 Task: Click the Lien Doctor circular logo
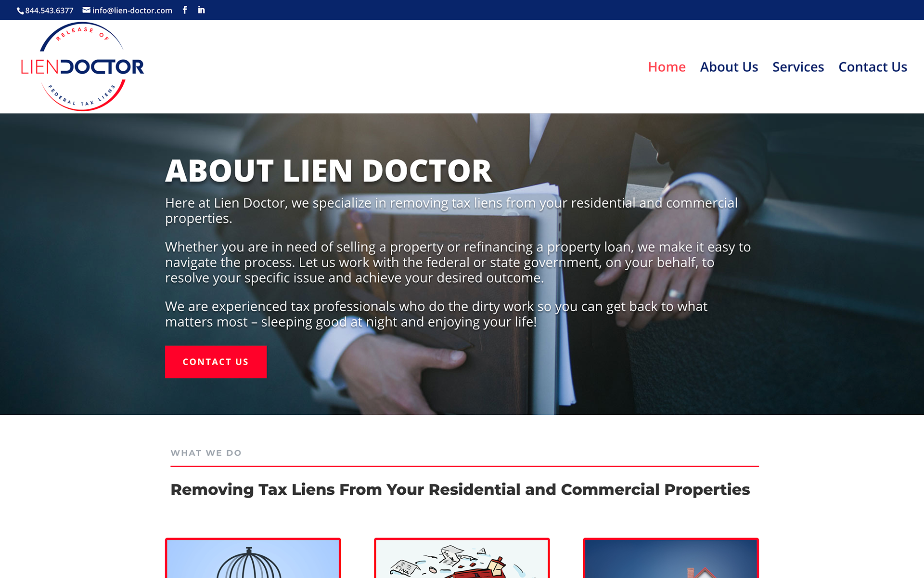82,66
